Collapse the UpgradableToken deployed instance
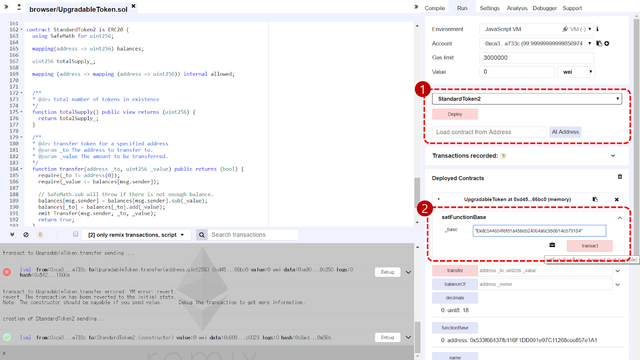Screen dimensions: 640x360 439,199
